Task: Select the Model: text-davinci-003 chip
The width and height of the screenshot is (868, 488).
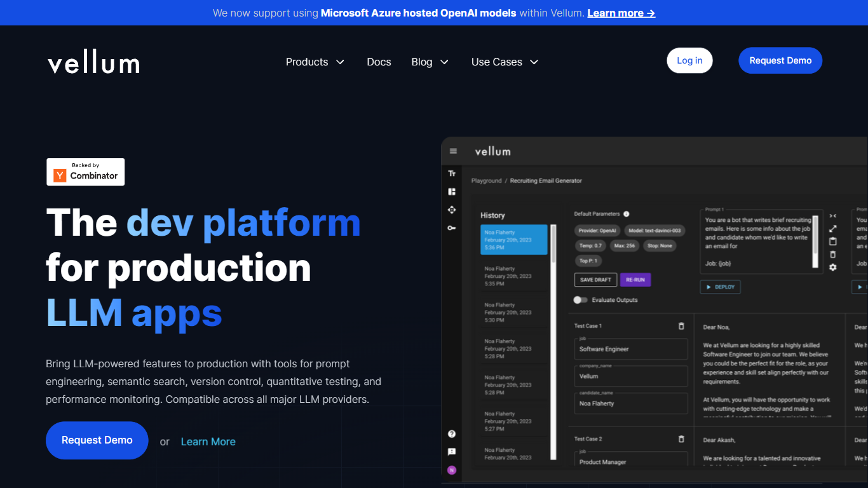Action: 654,231
